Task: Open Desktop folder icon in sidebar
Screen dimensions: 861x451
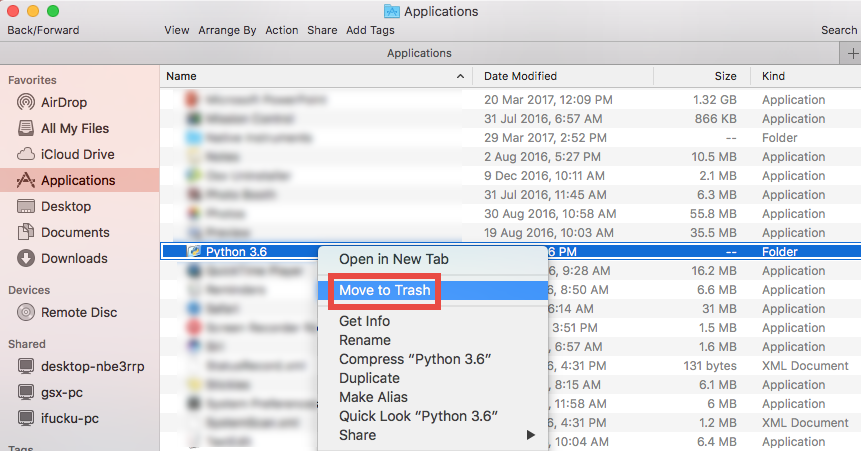Action: click(26, 206)
